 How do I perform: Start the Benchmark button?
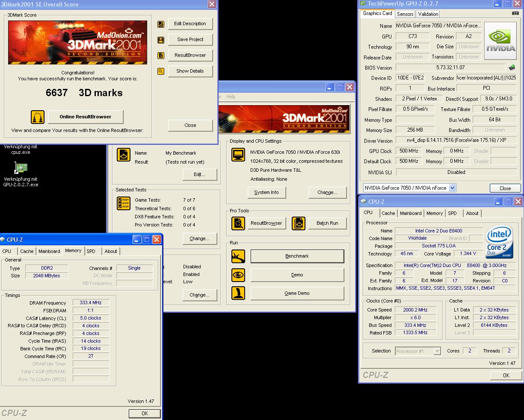[x=297, y=256]
